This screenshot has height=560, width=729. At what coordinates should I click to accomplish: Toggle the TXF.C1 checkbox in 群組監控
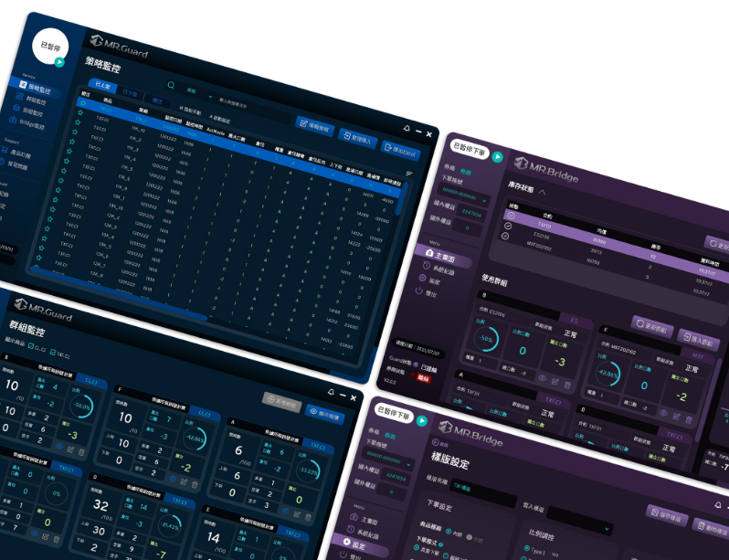pyautogui.click(x=53, y=352)
